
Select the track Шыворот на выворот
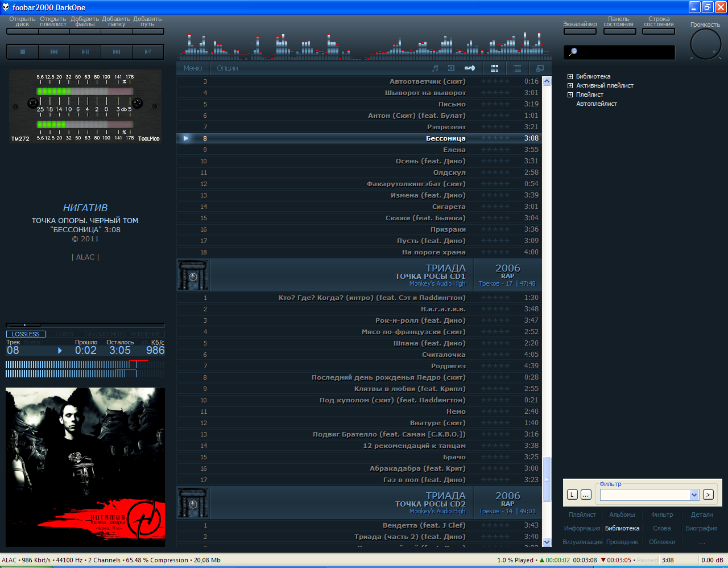click(359, 93)
